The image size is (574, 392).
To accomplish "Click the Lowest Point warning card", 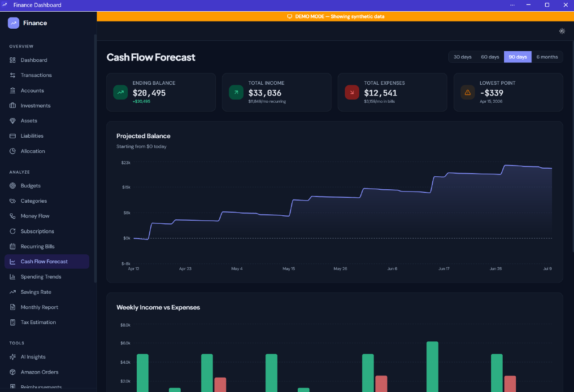I will [508, 92].
